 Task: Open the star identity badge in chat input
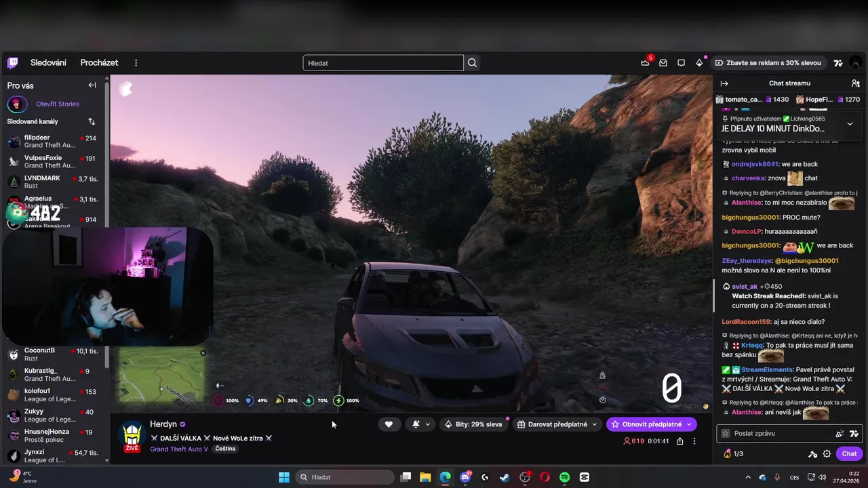point(726,433)
